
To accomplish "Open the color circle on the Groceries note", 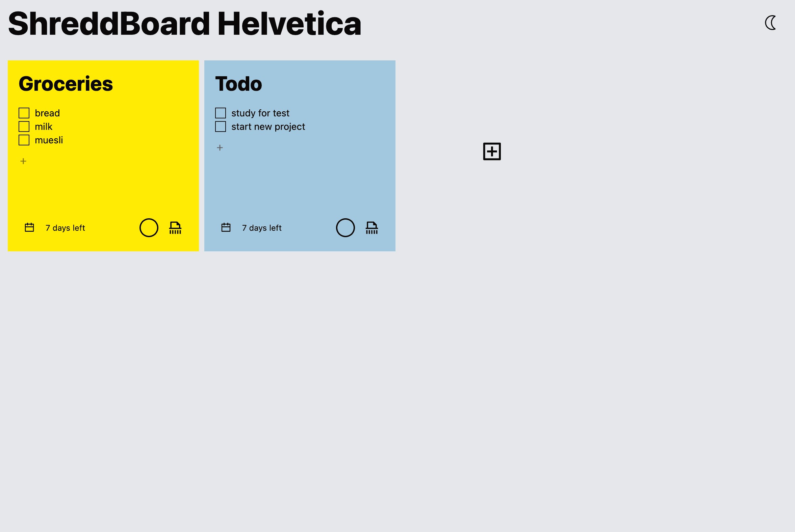I will pyautogui.click(x=149, y=228).
